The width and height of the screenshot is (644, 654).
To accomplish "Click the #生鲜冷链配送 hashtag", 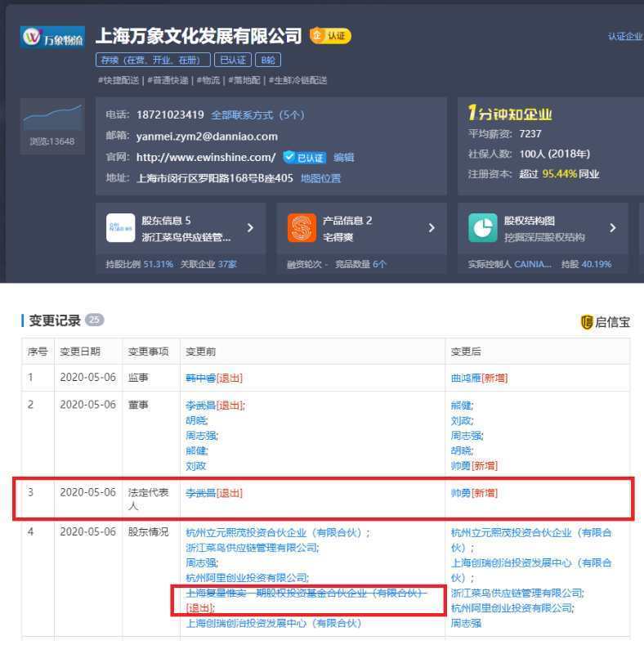I will point(297,80).
